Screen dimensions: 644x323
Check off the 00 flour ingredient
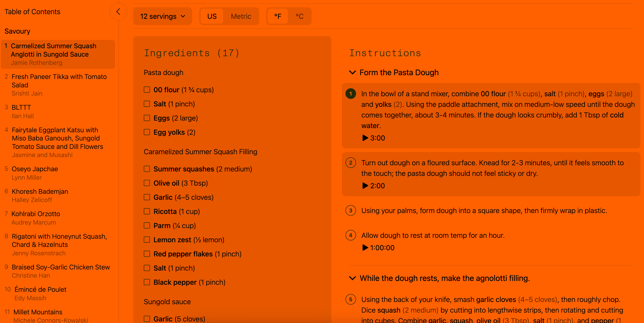coord(147,90)
